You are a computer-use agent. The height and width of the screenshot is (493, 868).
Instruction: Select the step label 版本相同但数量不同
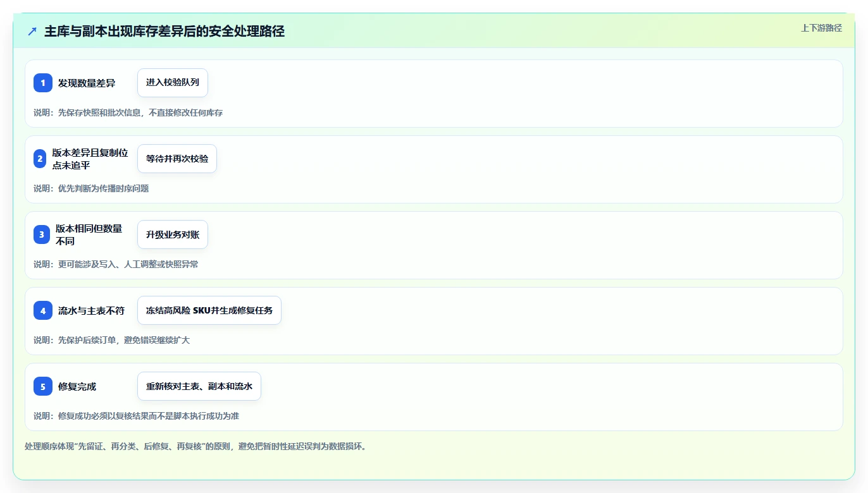(89, 234)
